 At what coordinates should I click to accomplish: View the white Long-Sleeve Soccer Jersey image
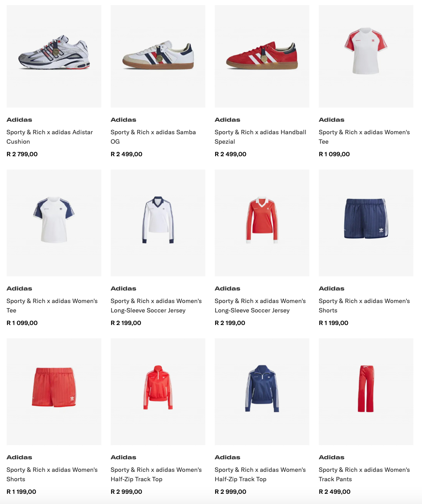tap(158, 223)
